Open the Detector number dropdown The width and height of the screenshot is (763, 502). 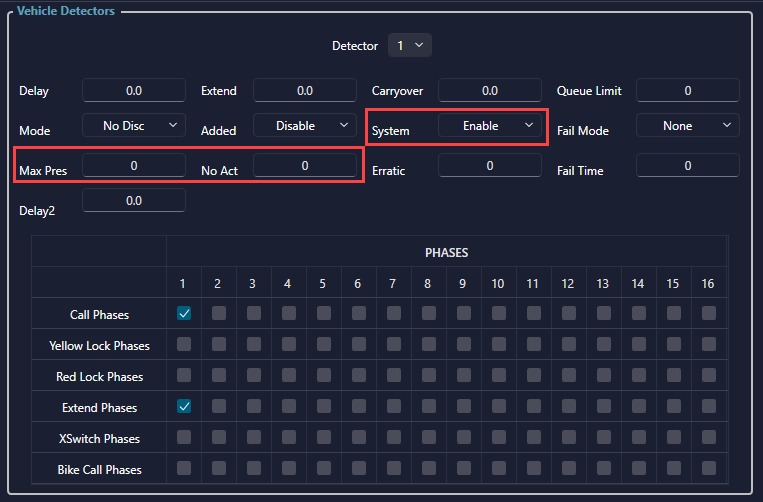(409, 46)
